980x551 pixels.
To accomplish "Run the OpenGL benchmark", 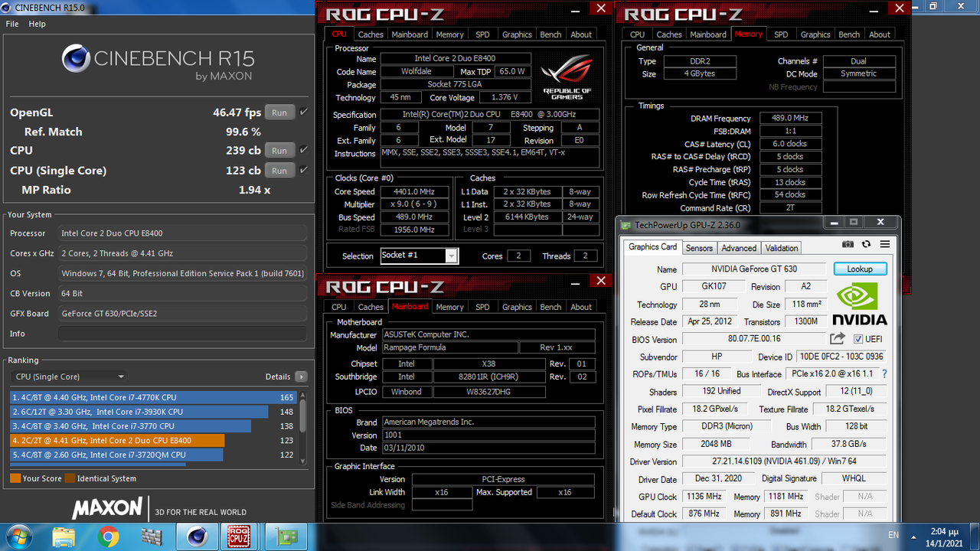I will point(279,112).
